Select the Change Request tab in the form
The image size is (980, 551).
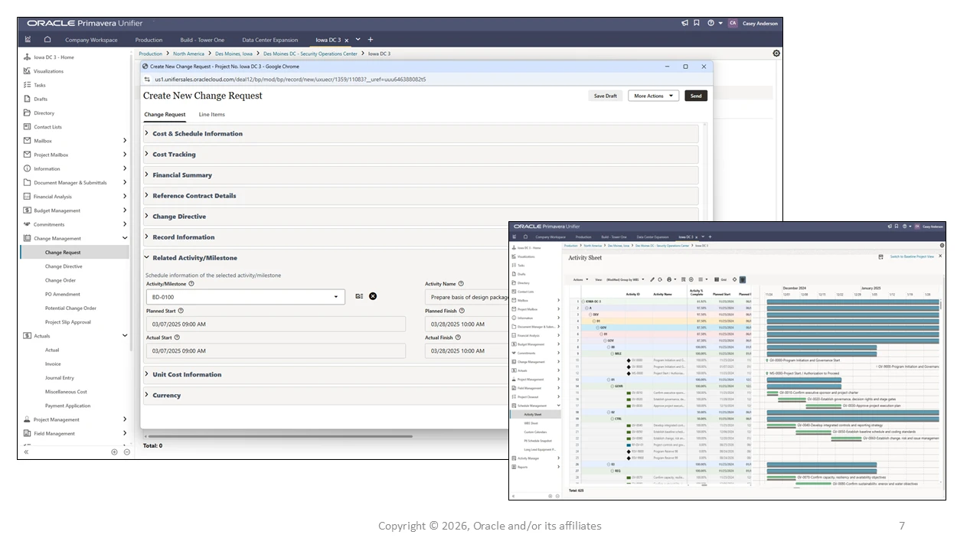[x=165, y=115]
